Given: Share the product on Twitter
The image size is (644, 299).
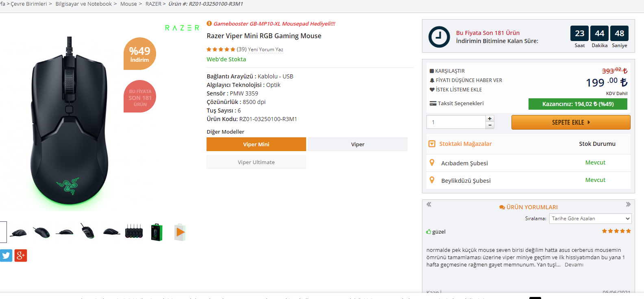Looking at the screenshot, I should pos(6,256).
